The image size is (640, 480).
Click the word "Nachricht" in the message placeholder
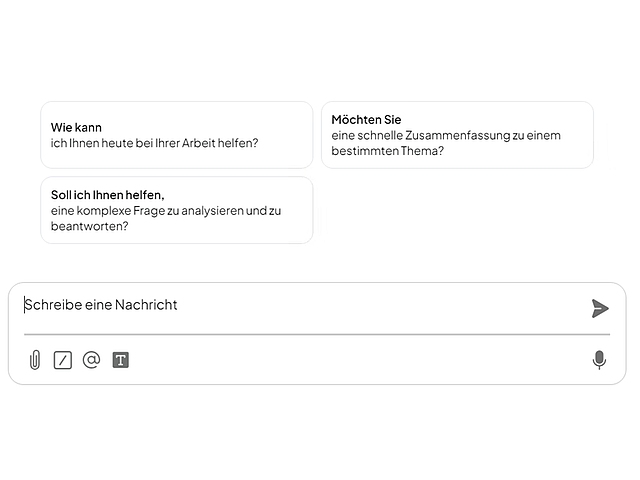pyautogui.click(x=146, y=305)
